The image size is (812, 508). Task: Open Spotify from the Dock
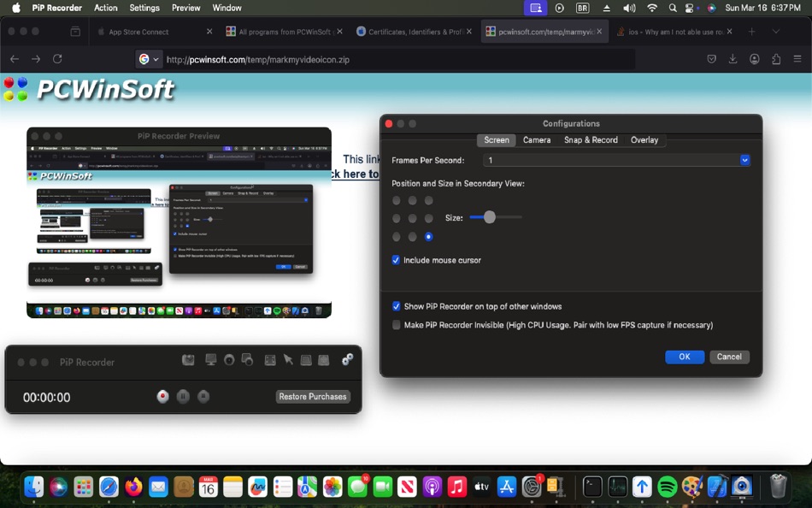667,487
